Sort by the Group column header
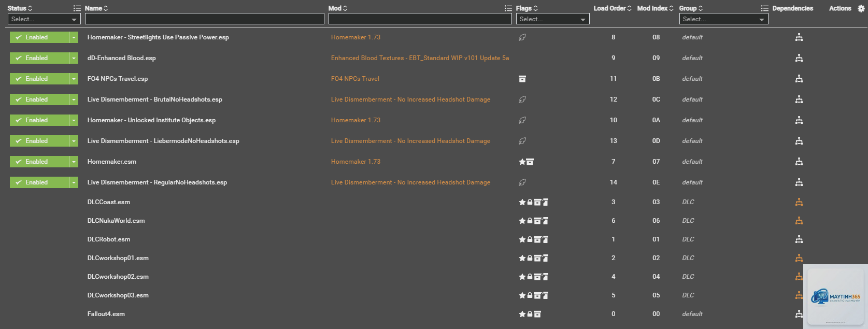Screen dimensions: 868x329 point(691,8)
